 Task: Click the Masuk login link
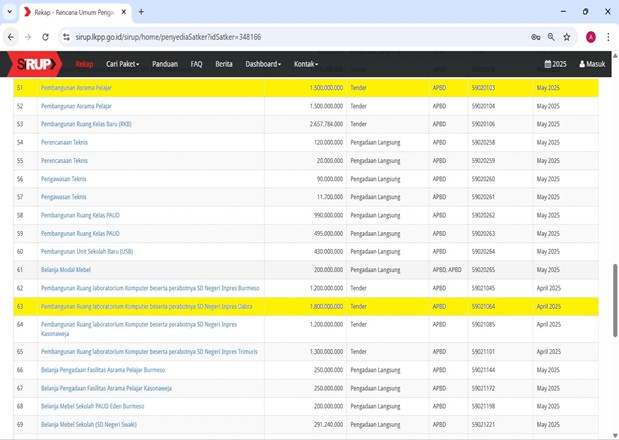click(x=592, y=64)
